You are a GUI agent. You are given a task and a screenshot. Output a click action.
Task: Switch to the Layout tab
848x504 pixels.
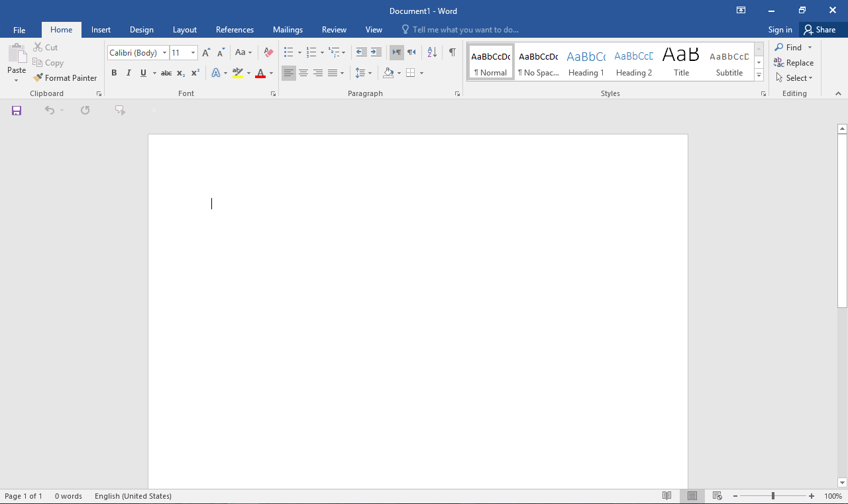coord(185,30)
